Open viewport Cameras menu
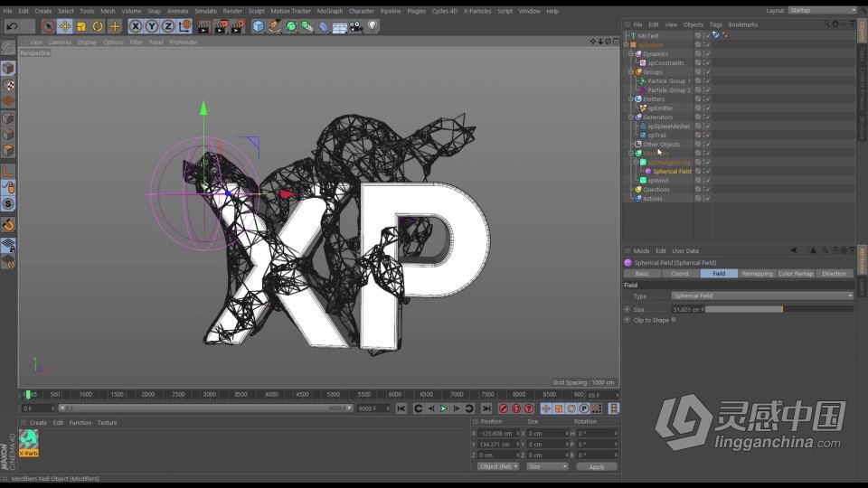The width and height of the screenshot is (868, 488). (x=60, y=42)
